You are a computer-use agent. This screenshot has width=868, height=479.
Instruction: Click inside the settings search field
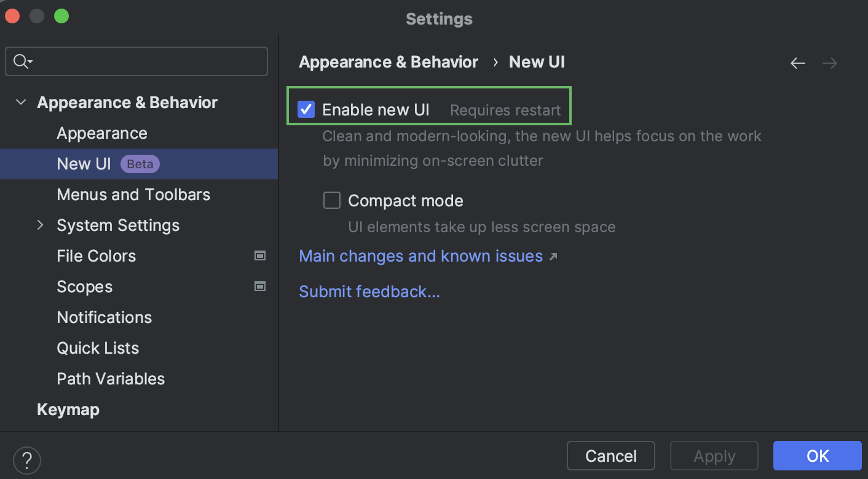click(135, 61)
